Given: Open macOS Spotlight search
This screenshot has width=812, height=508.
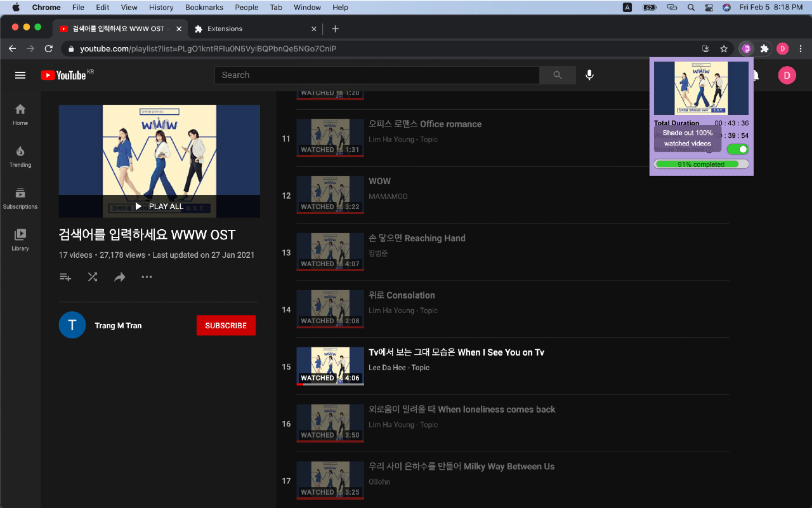Looking at the screenshot, I should tap(691, 8).
